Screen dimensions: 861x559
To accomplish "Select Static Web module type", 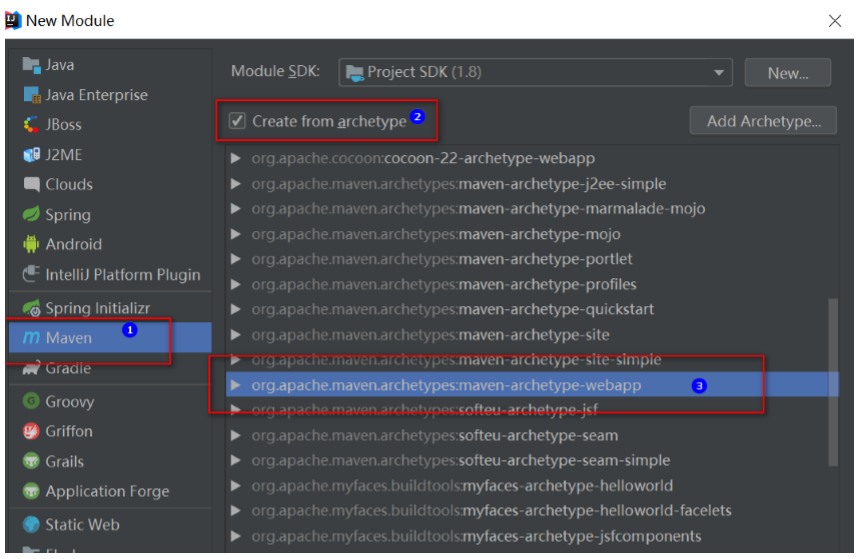I will click(x=110, y=524).
